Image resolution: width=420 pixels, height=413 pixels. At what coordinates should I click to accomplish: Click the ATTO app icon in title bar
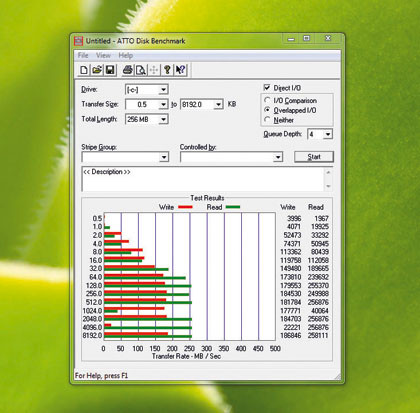coord(78,41)
